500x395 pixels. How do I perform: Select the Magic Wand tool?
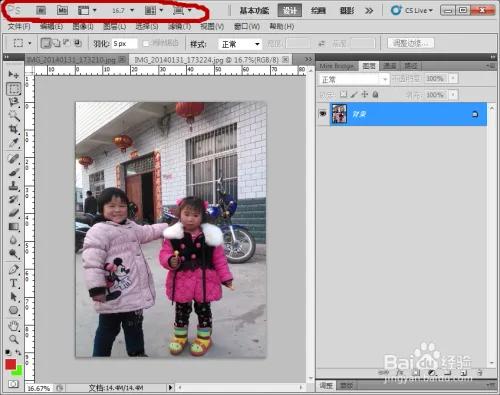tap(13, 116)
